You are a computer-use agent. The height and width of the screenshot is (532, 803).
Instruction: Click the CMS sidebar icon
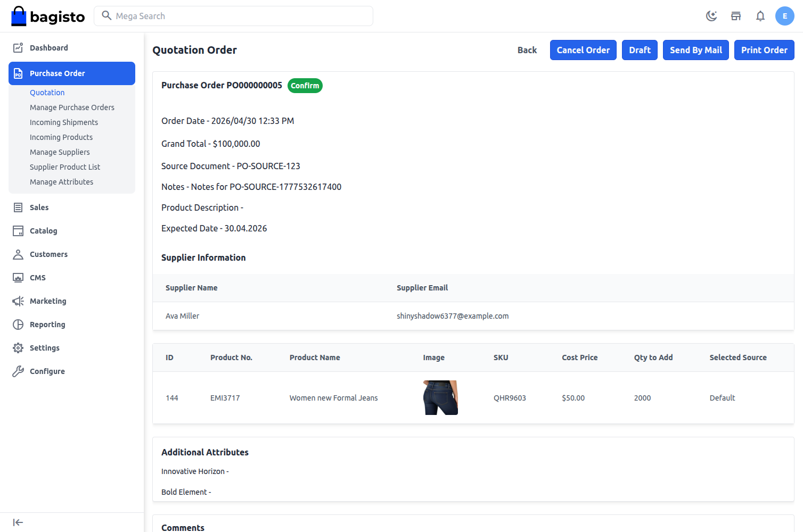tap(18, 277)
